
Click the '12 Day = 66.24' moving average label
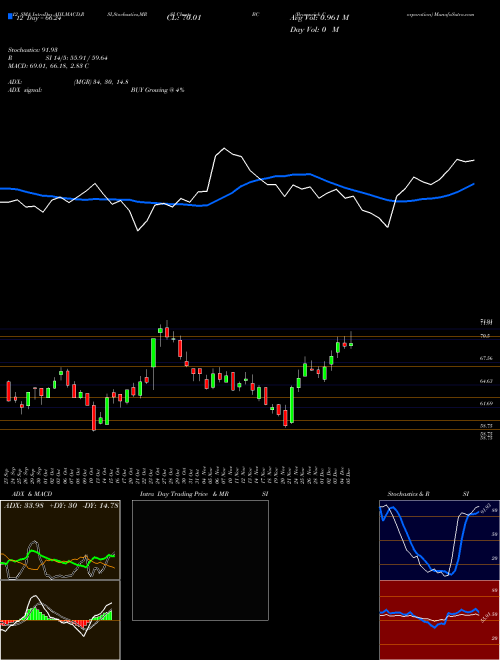(38, 19)
